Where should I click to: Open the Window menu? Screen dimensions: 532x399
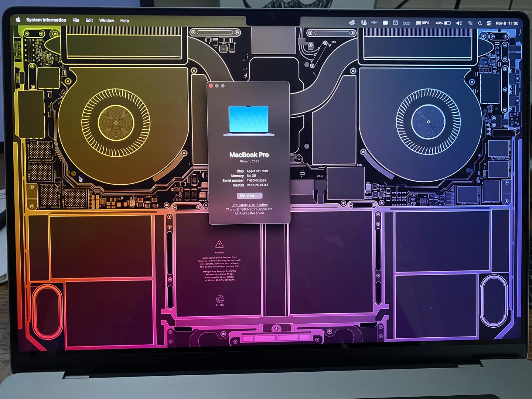point(106,21)
